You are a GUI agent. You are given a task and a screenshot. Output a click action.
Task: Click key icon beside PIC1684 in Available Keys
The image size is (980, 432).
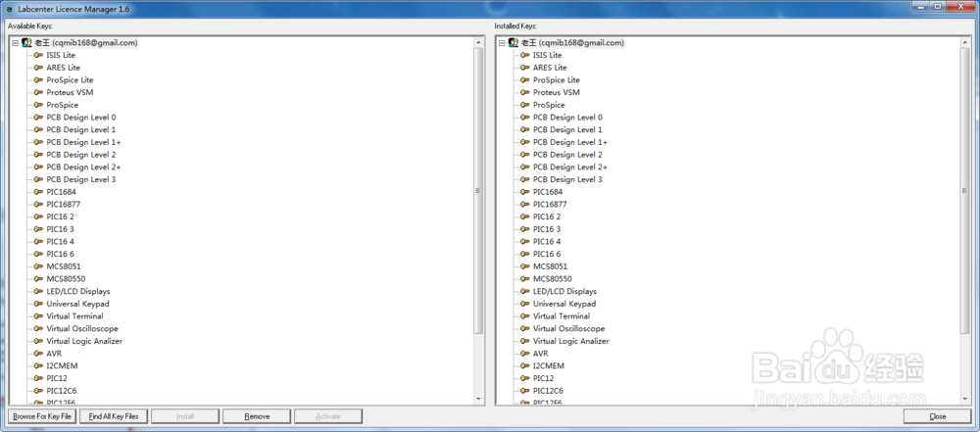[x=38, y=192]
